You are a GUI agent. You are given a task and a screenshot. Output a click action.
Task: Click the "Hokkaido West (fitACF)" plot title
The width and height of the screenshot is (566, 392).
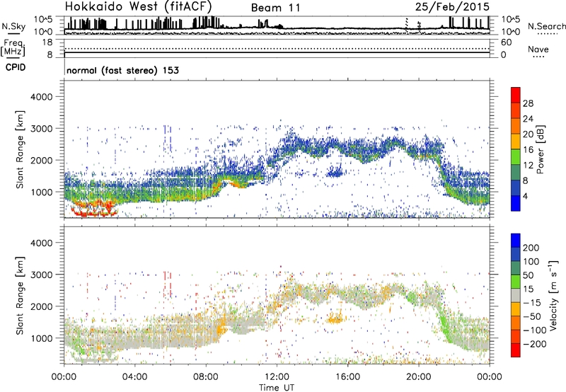(138, 6)
